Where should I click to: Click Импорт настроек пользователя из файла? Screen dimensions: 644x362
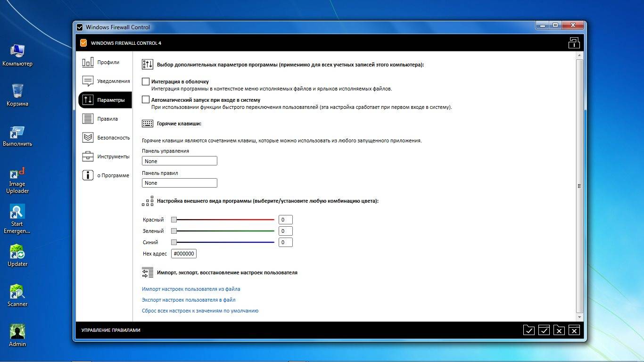click(x=191, y=289)
